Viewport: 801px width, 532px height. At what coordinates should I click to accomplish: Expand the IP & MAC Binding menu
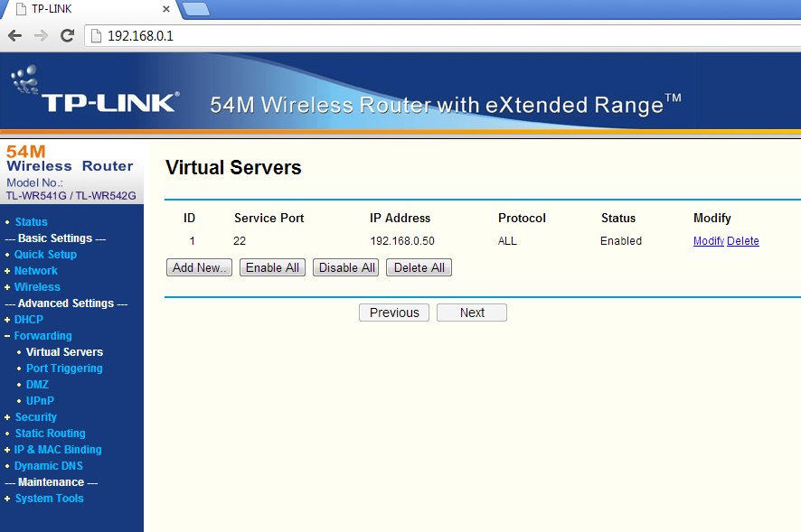[x=58, y=450]
